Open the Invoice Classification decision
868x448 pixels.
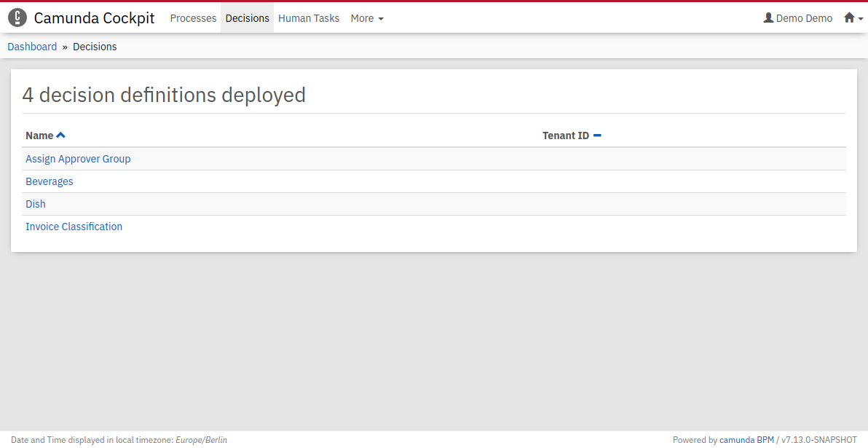tap(74, 227)
